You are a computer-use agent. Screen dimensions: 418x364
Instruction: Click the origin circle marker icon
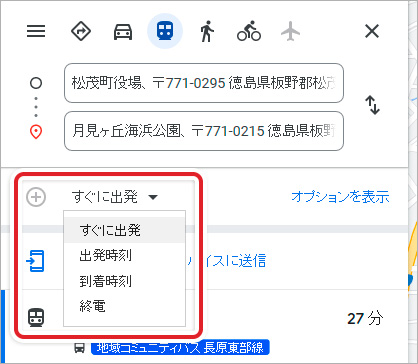pyautogui.click(x=36, y=83)
